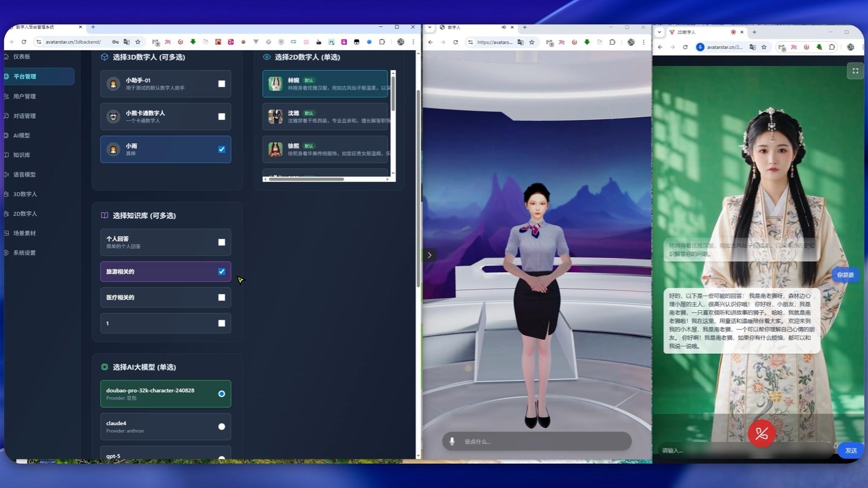Close the 数字人后台管理系统 tab
The width and height of the screenshot is (868, 488).
[x=80, y=27]
